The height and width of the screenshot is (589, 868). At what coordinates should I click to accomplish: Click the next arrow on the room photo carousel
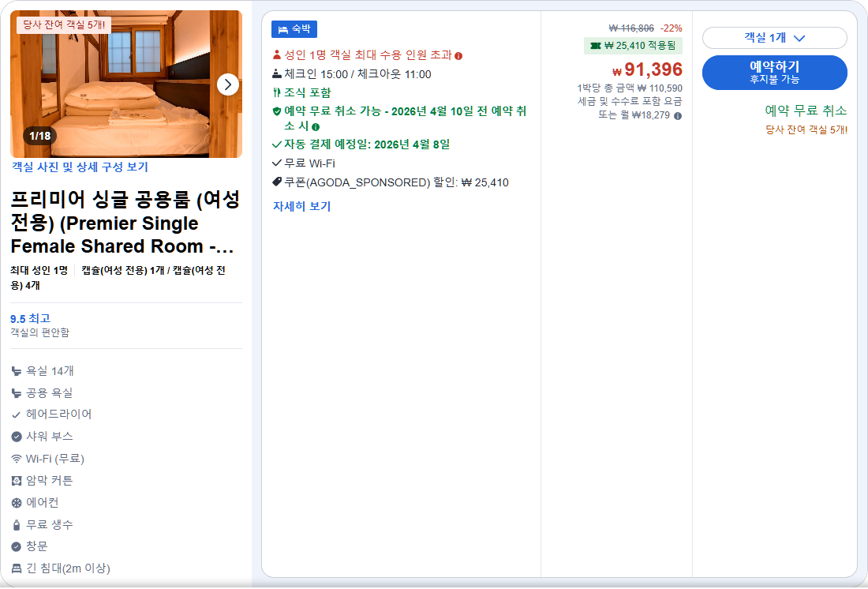tap(228, 84)
